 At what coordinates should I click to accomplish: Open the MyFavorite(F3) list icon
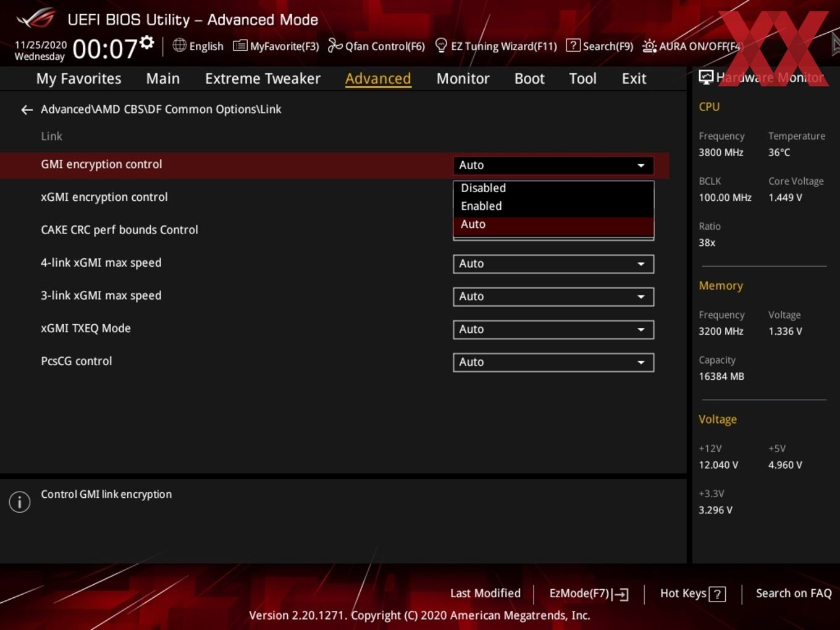pyautogui.click(x=240, y=46)
